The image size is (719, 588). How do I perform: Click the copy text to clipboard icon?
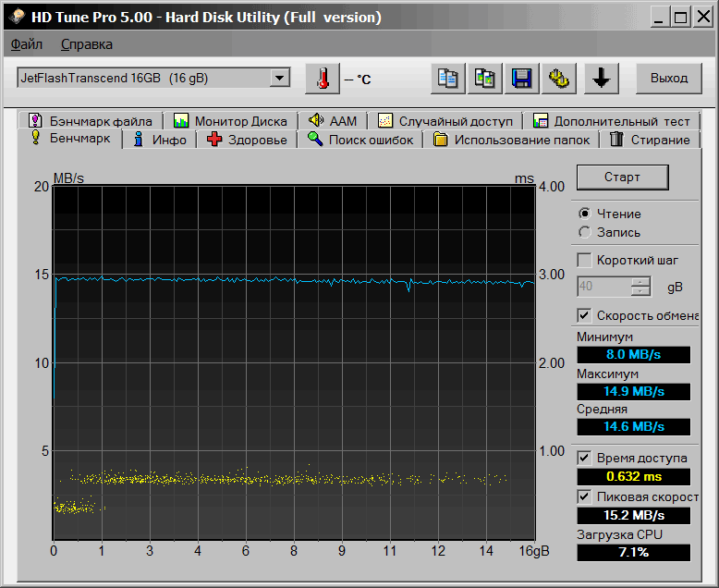click(x=448, y=79)
